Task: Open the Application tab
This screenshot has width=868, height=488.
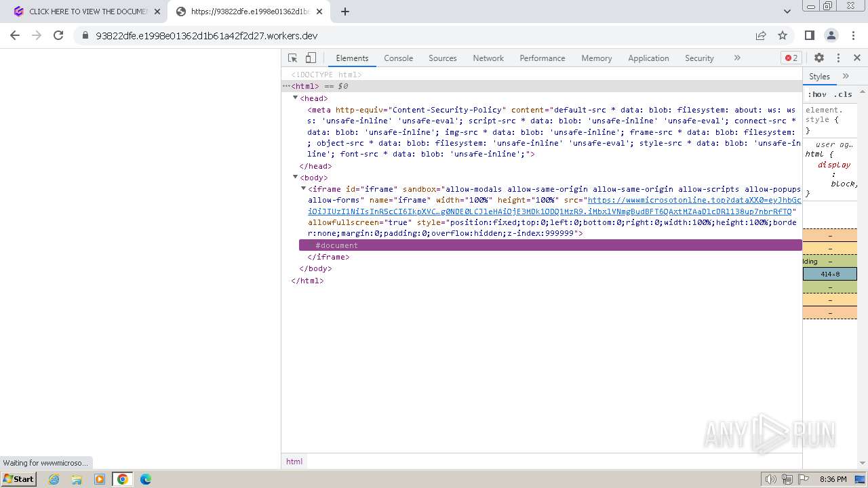Action: [648, 58]
